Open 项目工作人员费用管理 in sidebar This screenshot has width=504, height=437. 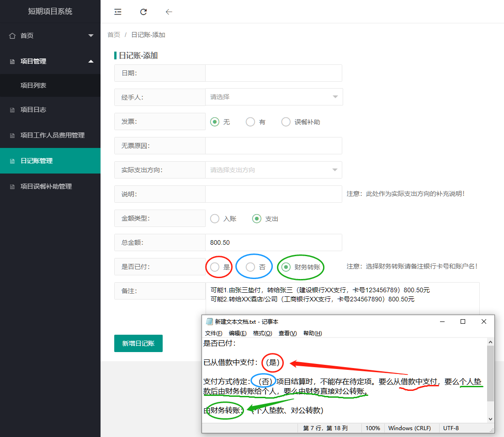50,135
